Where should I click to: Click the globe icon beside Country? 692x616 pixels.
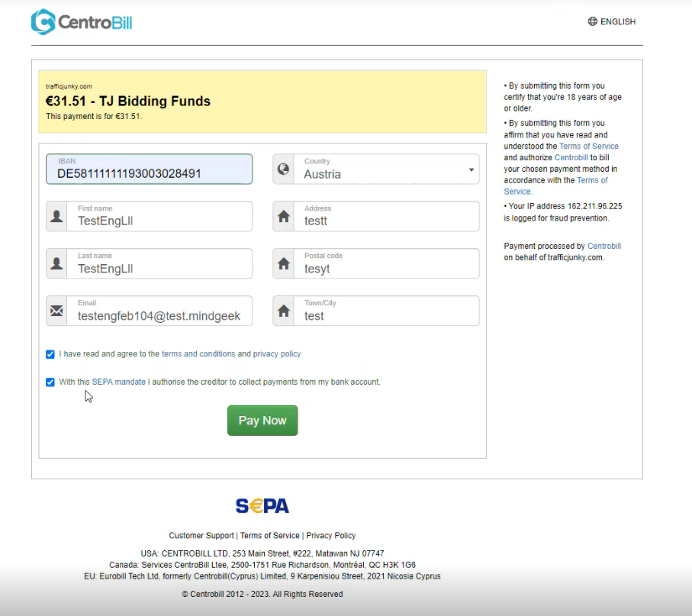283,169
